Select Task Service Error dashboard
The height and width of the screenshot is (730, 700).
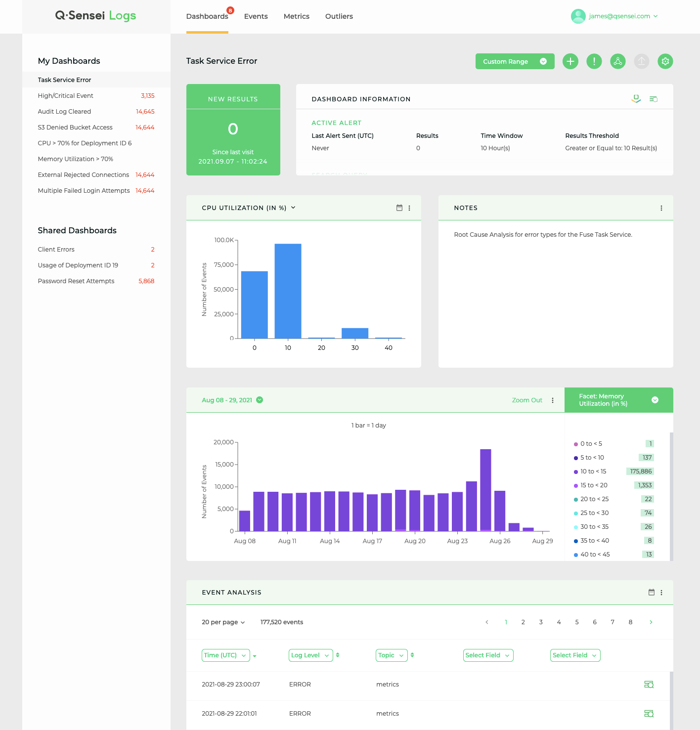pyautogui.click(x=96, y=80)
